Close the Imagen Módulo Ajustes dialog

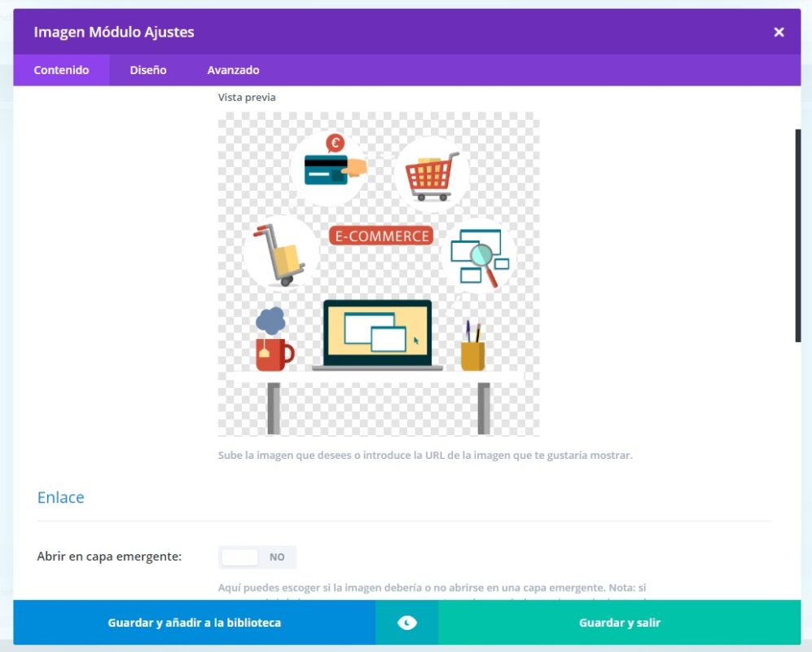[779, 32]
